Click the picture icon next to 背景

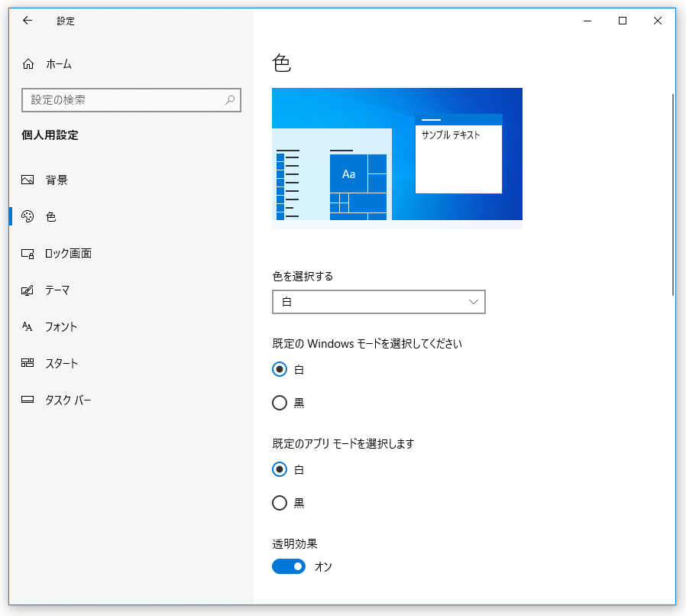28,180
